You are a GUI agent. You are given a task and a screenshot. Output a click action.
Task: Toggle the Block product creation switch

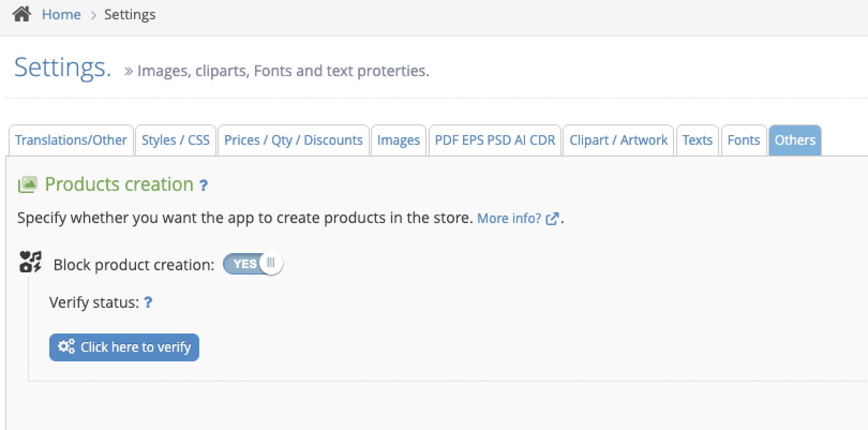(x=253, y=264)
